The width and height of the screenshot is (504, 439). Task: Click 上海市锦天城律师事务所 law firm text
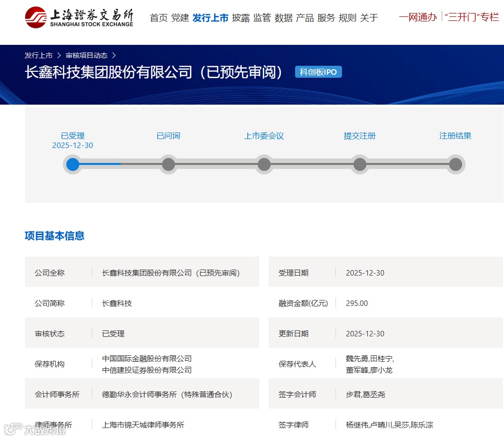143,425
